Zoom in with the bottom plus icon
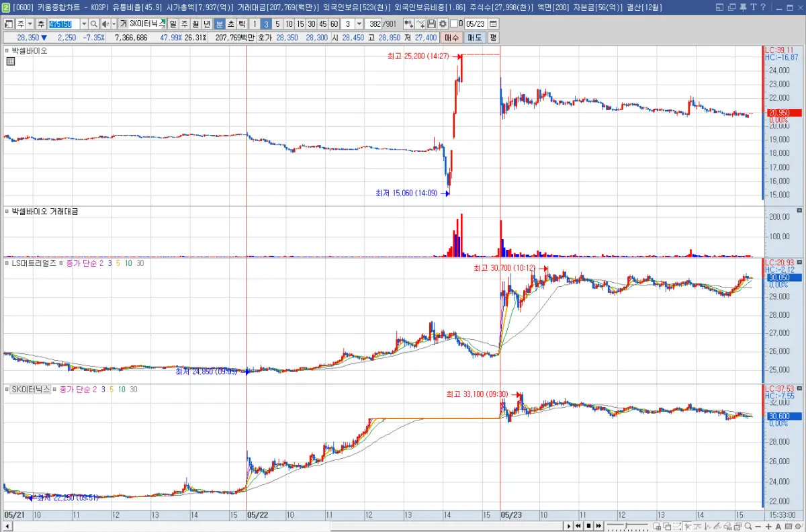This screenshot has width=806, height=532. 768,526
